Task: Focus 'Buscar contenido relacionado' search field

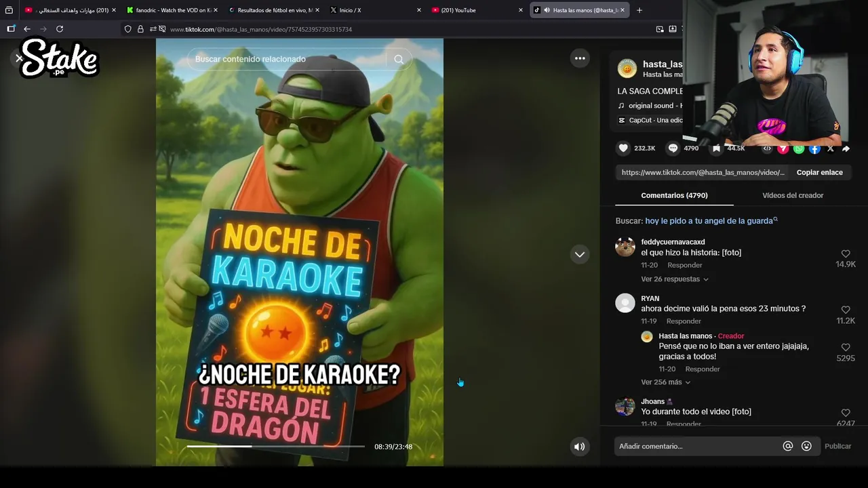Action: click(286, 59)
